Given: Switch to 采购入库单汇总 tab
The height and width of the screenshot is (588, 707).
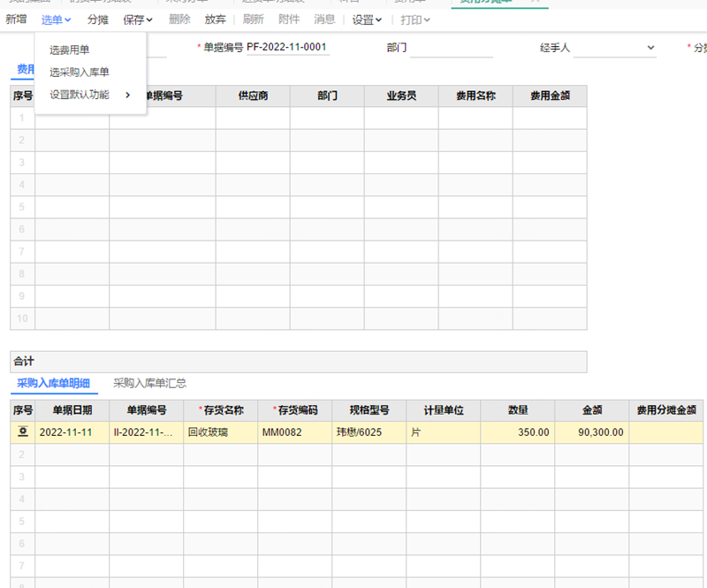Looking at the screenshot, I should 149,383.
